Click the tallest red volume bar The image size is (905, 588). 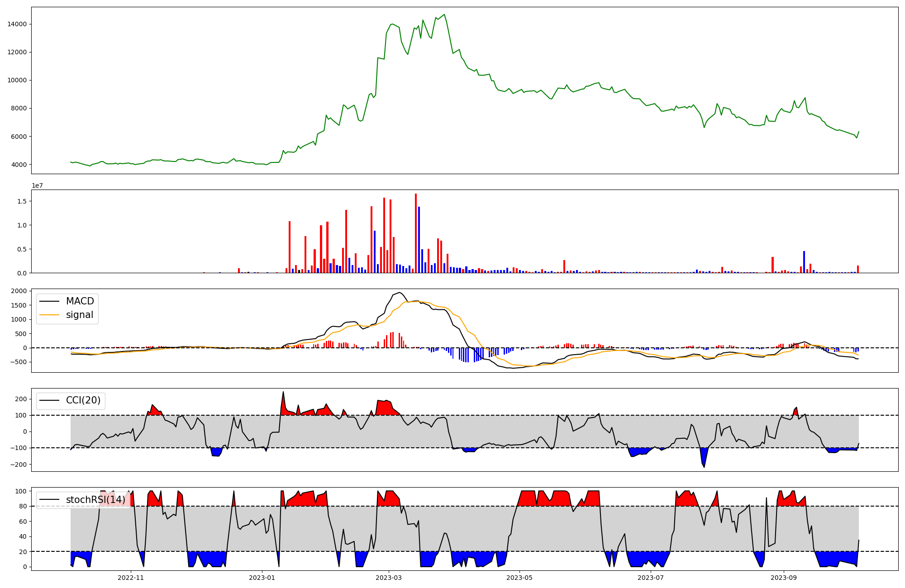click(416, 233)
